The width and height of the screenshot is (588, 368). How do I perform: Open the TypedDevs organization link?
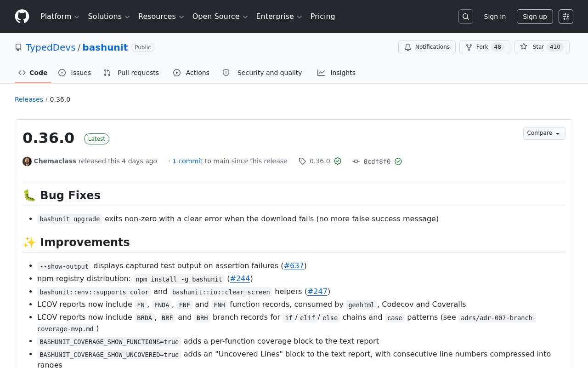click(x=51, y=47)
